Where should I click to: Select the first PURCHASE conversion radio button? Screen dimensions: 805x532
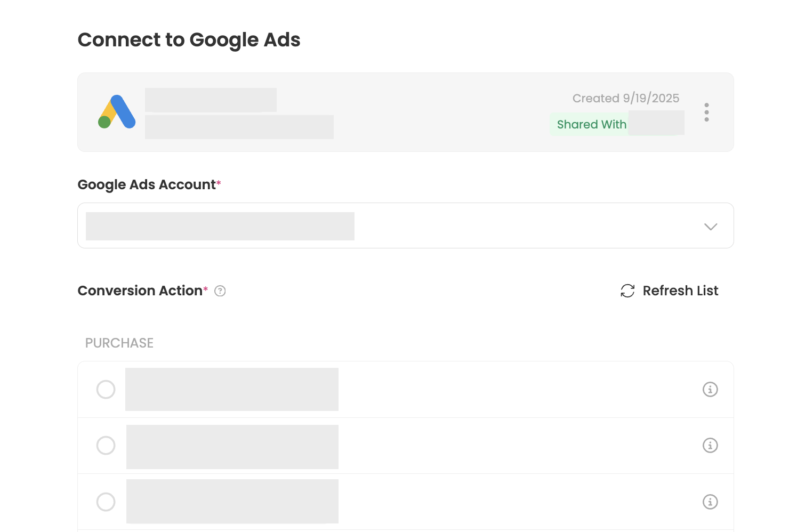106,389
